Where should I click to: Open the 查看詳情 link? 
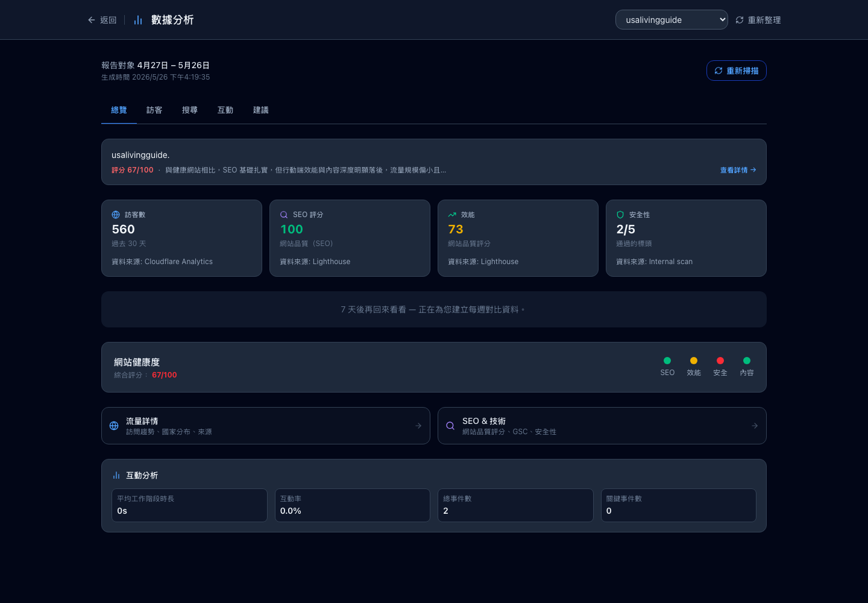pyautogui.click(x=738, y=170)
